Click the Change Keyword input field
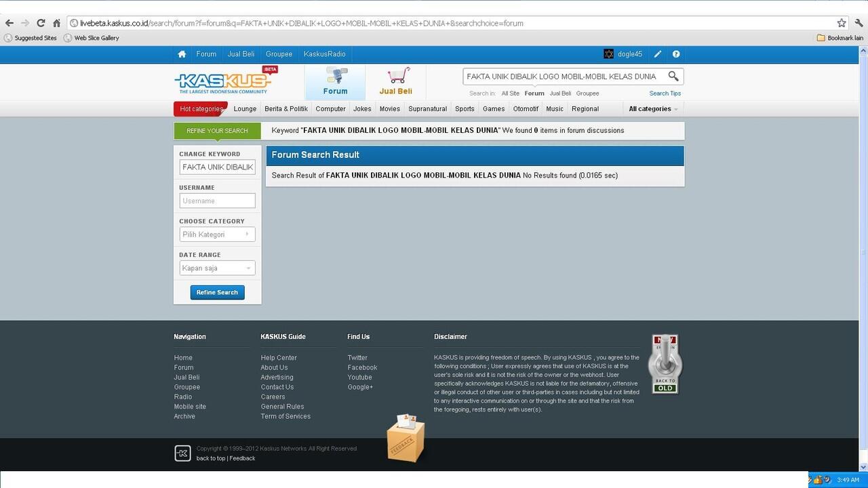 217,167
